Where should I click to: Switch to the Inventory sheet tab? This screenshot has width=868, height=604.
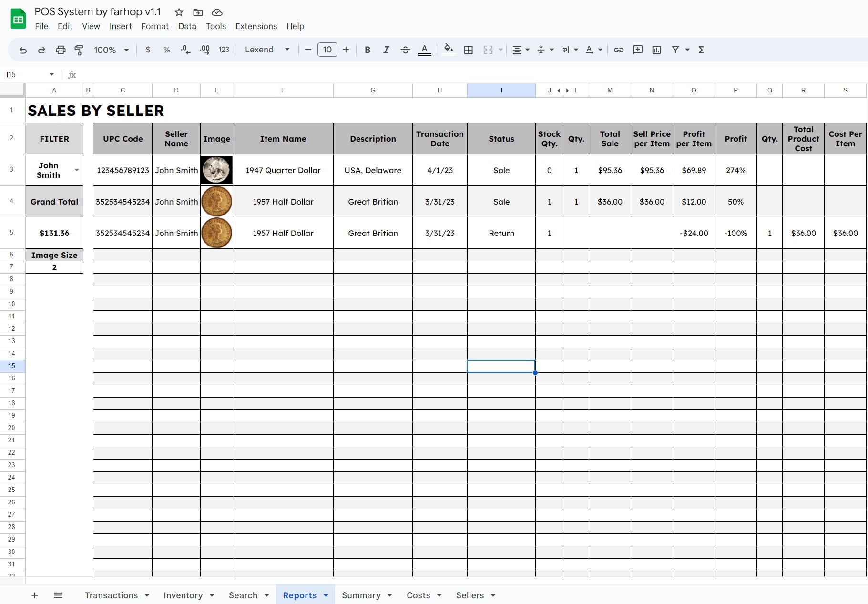(183, 595)
